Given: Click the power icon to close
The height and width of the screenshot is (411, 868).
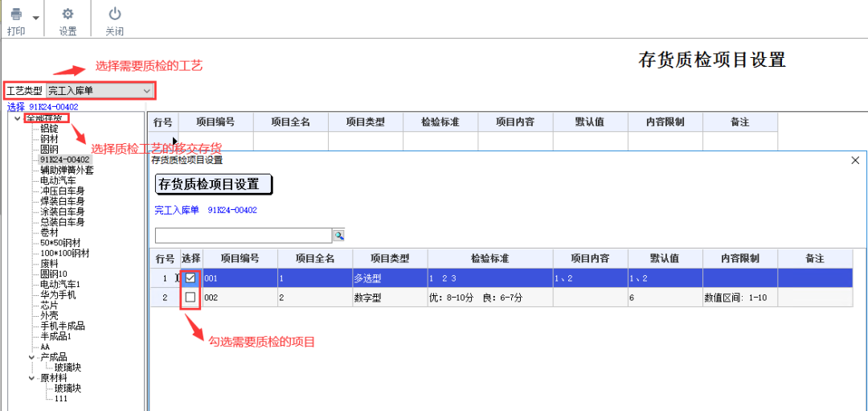Looking at the screenshot, I should [x=115, y=14].
